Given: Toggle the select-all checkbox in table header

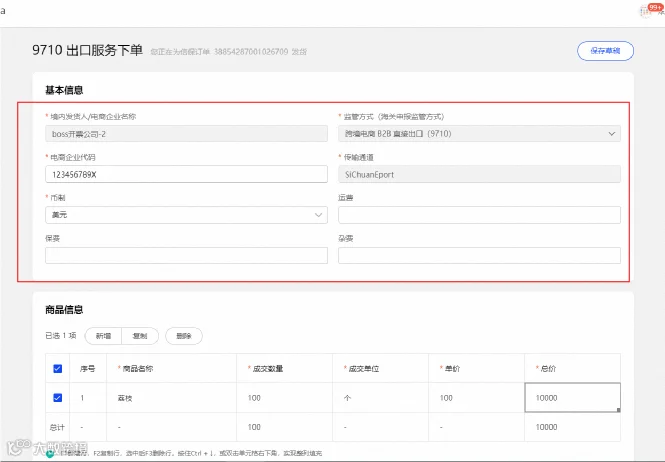Looking at the screenshot, I should (58, 368).
